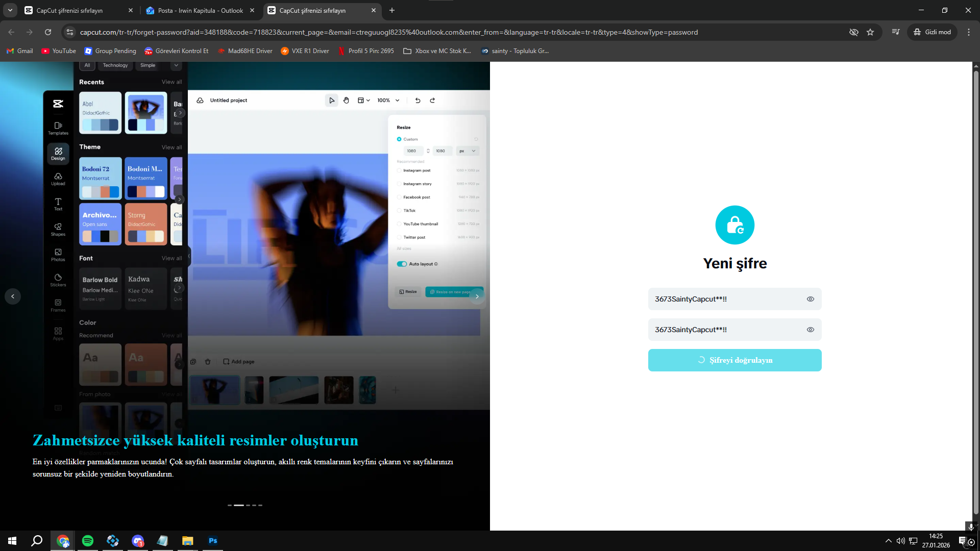Image resolution: width=980 pixels, height=551 pixels.
Task: Switch to the Posta - Irwin Kapitula Outlook tab
Action: pos(200,10)
